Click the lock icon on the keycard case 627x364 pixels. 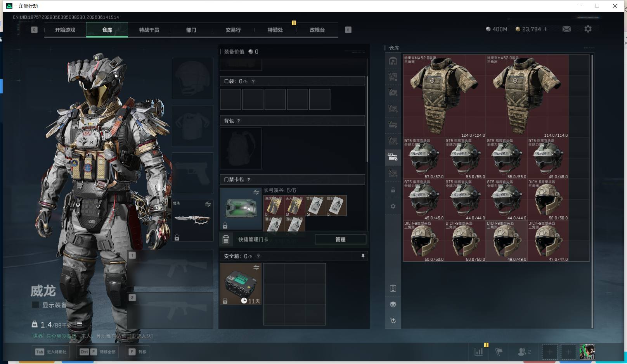coord(225,226)
